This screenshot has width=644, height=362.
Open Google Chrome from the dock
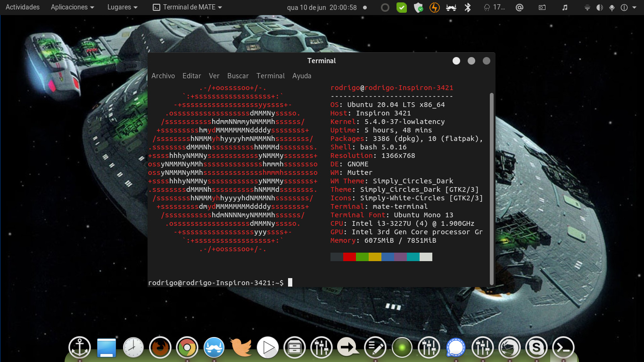pos(187,348)
